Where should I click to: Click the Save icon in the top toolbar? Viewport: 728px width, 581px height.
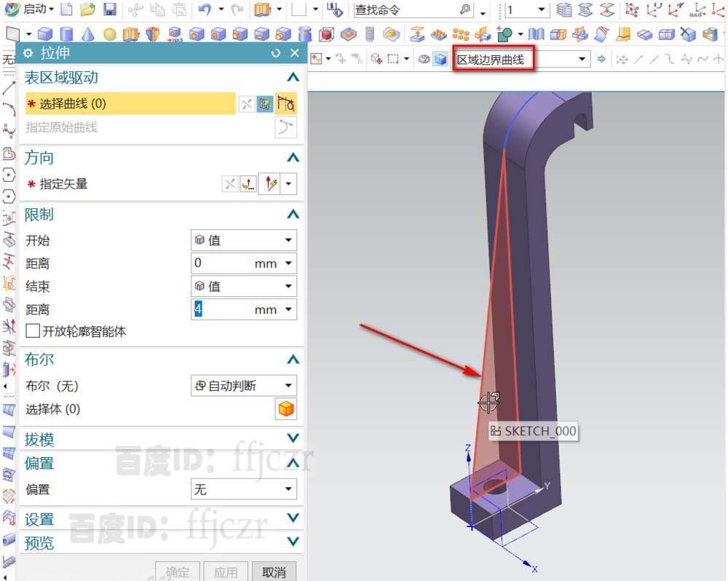pos(108,10)
